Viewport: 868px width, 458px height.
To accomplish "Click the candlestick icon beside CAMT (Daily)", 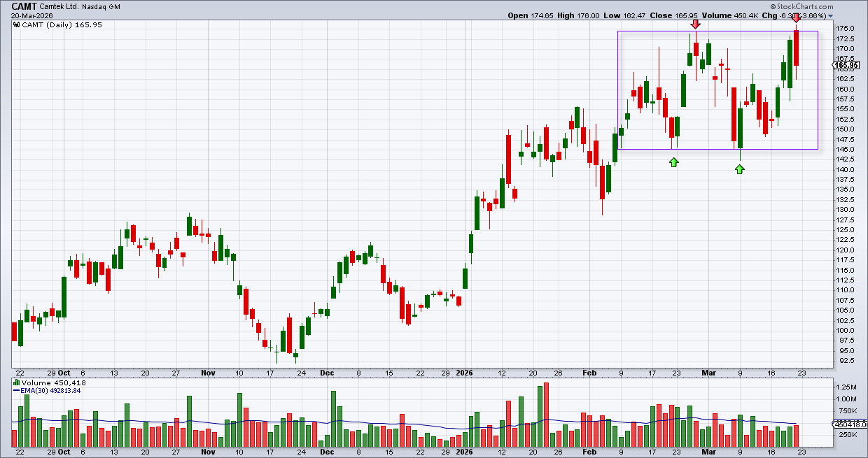I will point(17,24).
